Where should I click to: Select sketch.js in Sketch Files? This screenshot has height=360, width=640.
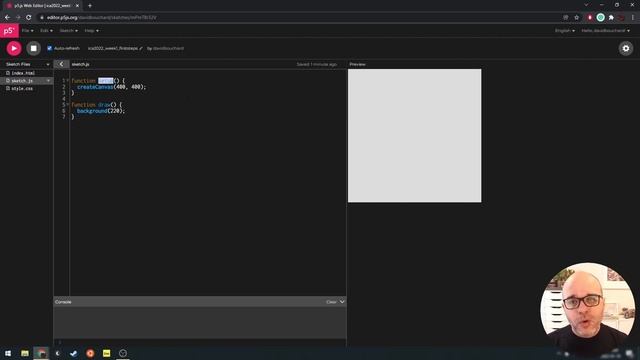pos(22,81)
